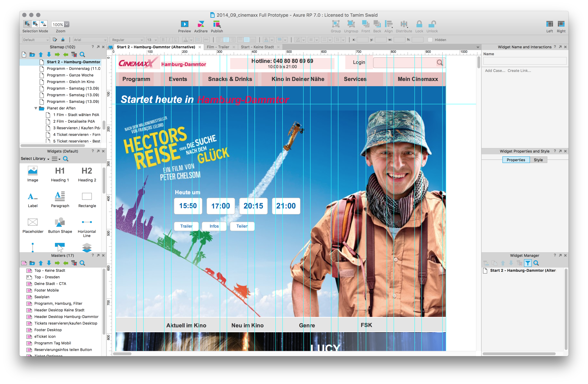
Task: Search in the Widget Manager
Action: (536, 263)
